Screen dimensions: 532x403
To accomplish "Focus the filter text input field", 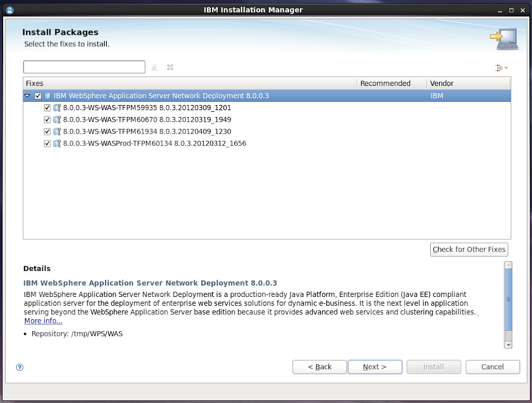I will (x=84, y=67).
